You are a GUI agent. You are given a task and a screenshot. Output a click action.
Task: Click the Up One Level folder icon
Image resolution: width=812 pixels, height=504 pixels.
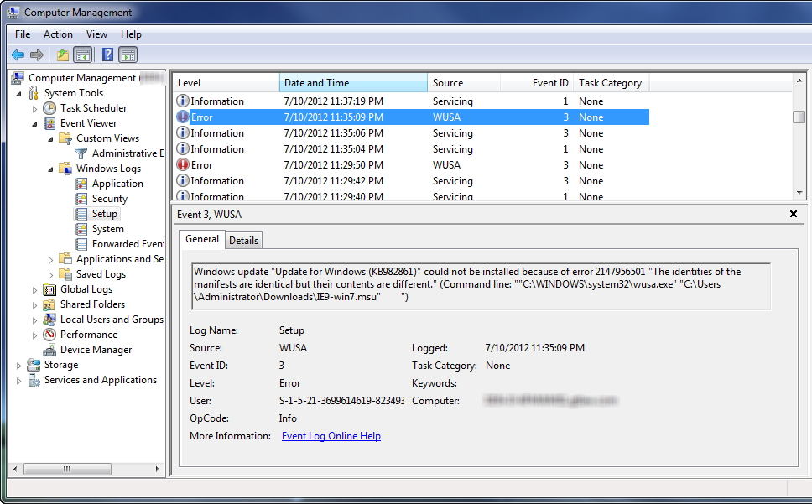[x=62, y=55]
